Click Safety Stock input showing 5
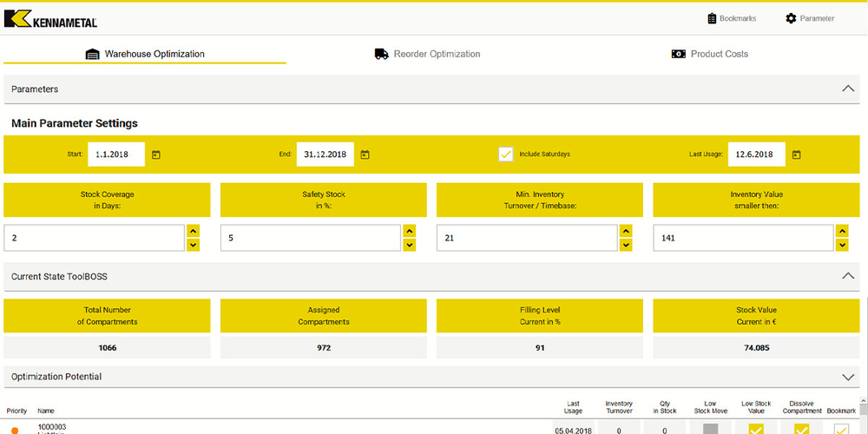868x434 pixels. pyautogui.click(x=311, y=238)
